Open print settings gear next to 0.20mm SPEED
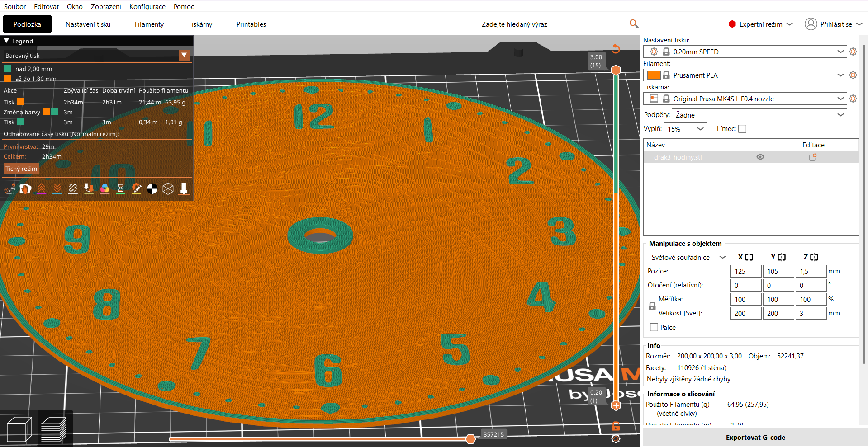Image resolution: width=868 pixels, height=447 pixels. [853, 52]
